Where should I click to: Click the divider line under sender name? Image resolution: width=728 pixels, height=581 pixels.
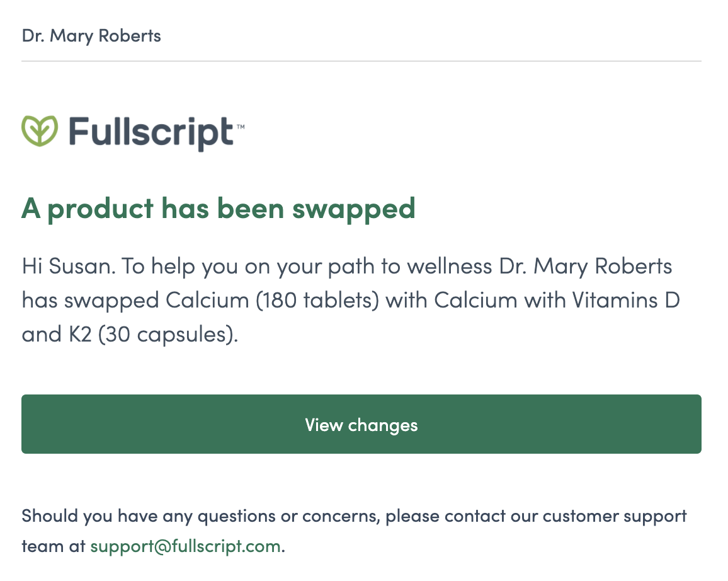(x=361, y=61)
